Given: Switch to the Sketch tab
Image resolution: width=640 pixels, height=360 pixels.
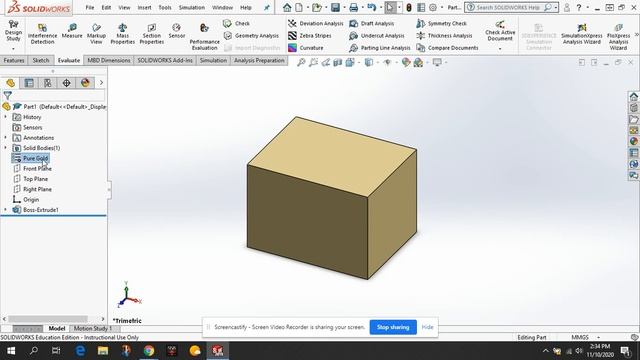Looking at the screenshot, I should 40,60.
